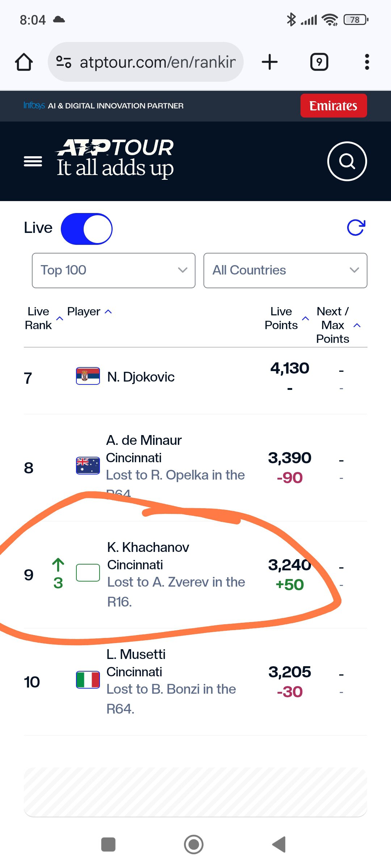Open the ATP hamburger navigation menu

[33, 161]
